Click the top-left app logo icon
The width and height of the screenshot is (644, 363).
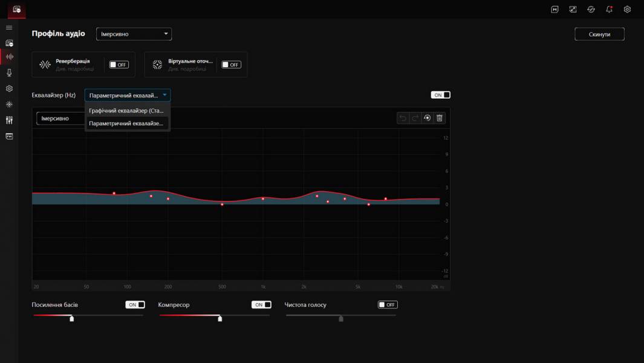pyautogui.click(x=17, y=10)
